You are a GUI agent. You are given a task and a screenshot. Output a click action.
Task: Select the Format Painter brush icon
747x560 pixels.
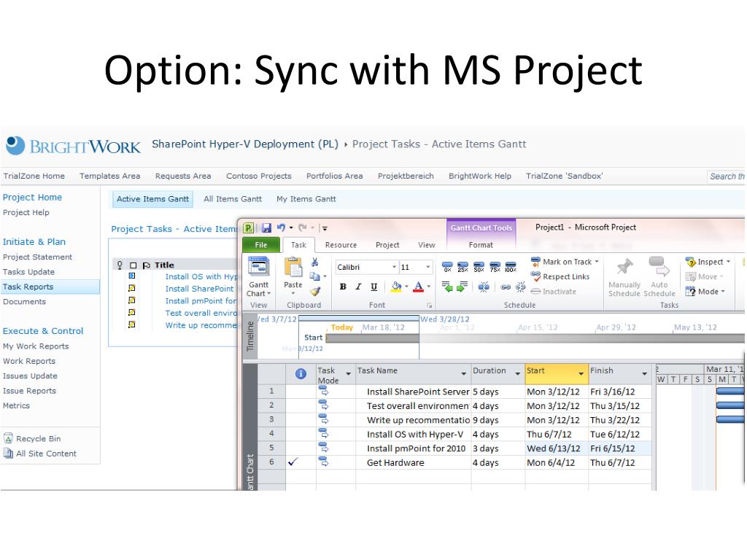click(x=315, y=291)
